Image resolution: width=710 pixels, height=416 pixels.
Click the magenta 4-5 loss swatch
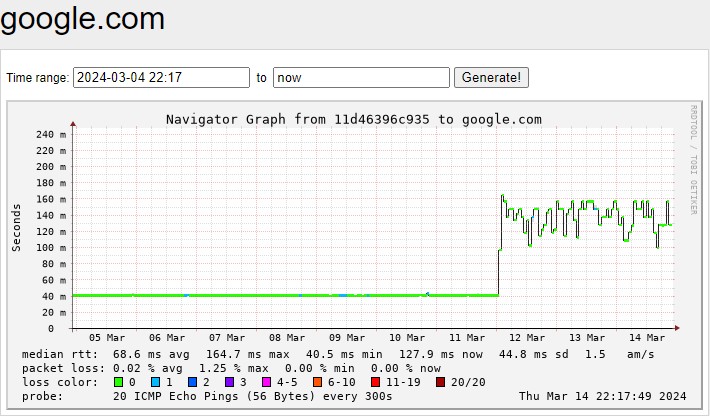(x=267, y=382)
